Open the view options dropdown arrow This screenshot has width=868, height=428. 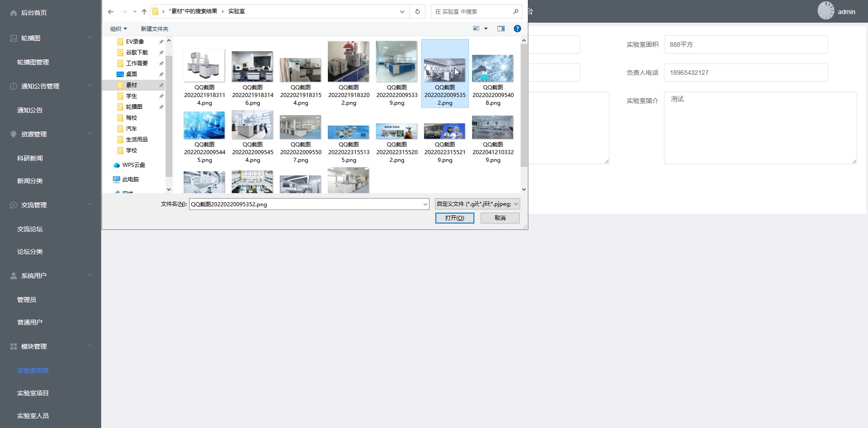click(x=486, y=29)
